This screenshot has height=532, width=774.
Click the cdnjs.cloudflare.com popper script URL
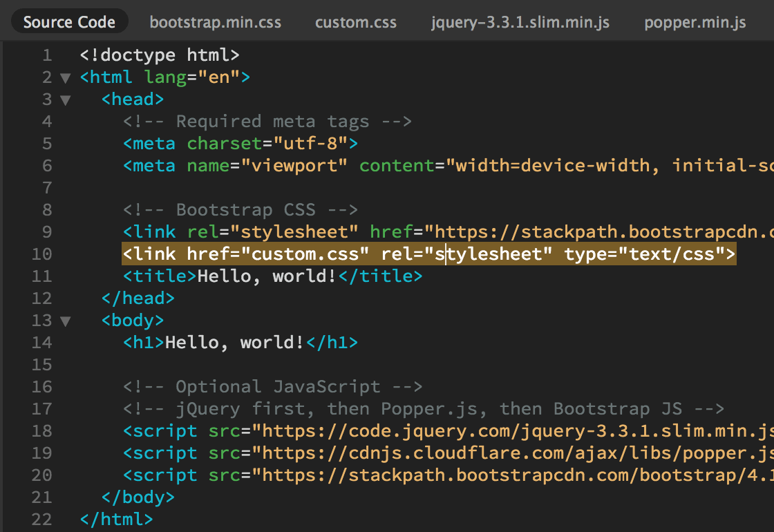511,453
